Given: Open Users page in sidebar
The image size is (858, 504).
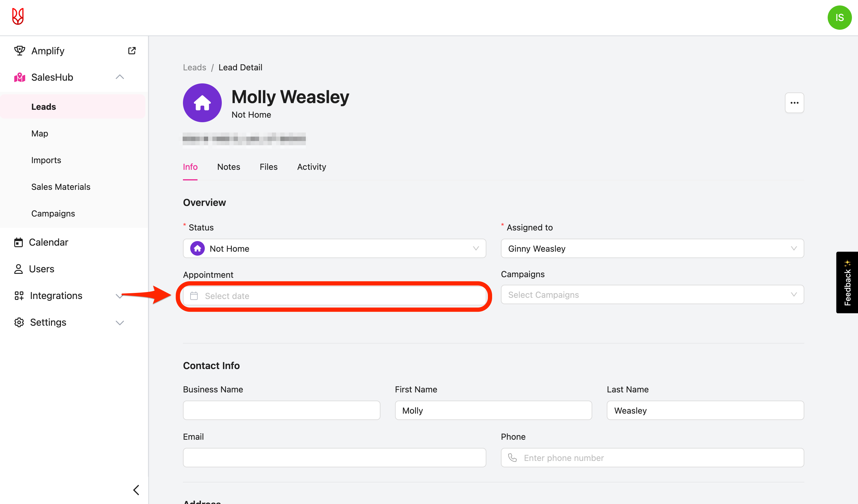Looking at the screenshot, I should pyautogui.click(x=41, y=269).
